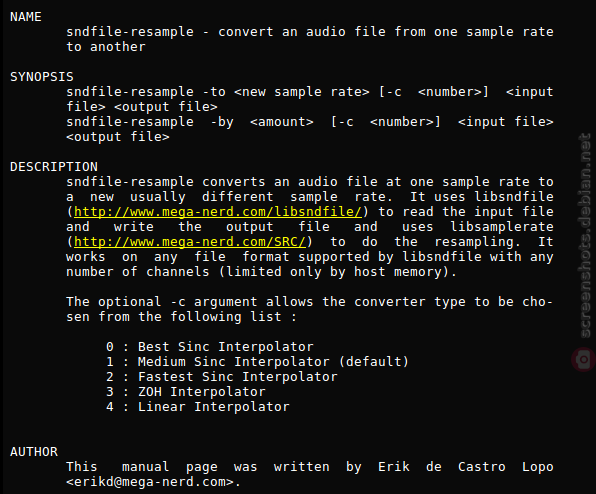
Task: Click the screenshots.debian.net watermark text
Action: click(x=585, y=236)
